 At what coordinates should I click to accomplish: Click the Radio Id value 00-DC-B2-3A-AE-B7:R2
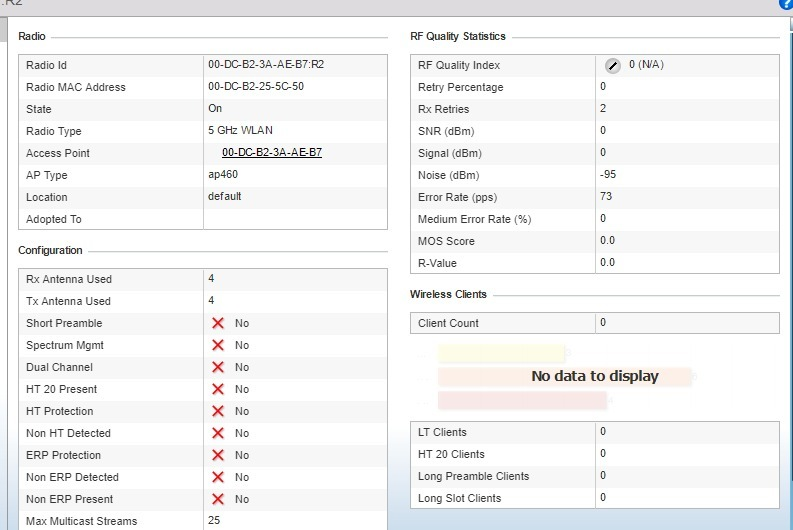(x=266, y=65)
